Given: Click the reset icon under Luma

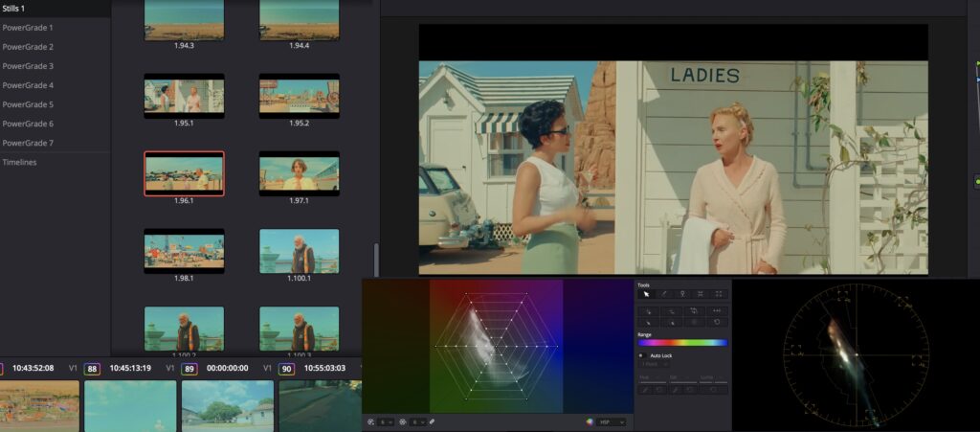Looking at the screenshot, I should coord(713,390).
